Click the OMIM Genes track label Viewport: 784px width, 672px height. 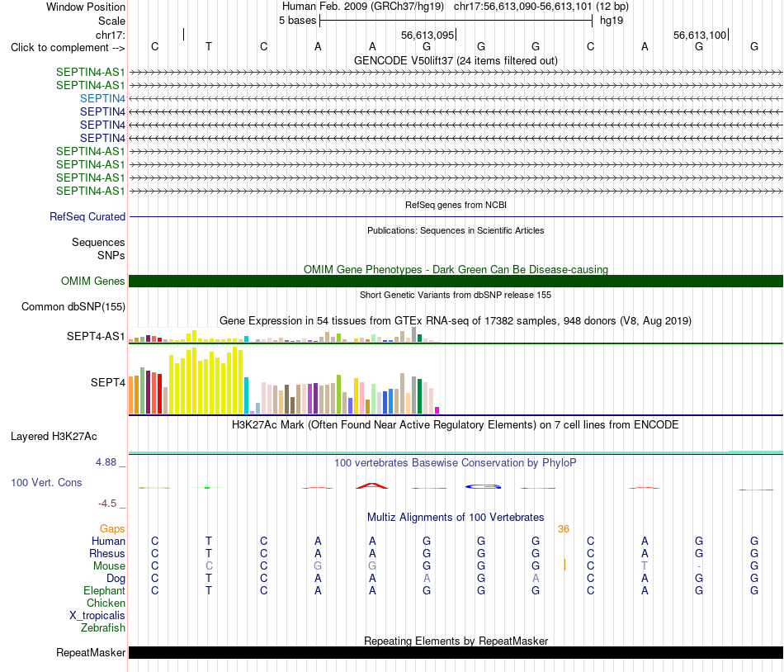click(x=93, y=281)
